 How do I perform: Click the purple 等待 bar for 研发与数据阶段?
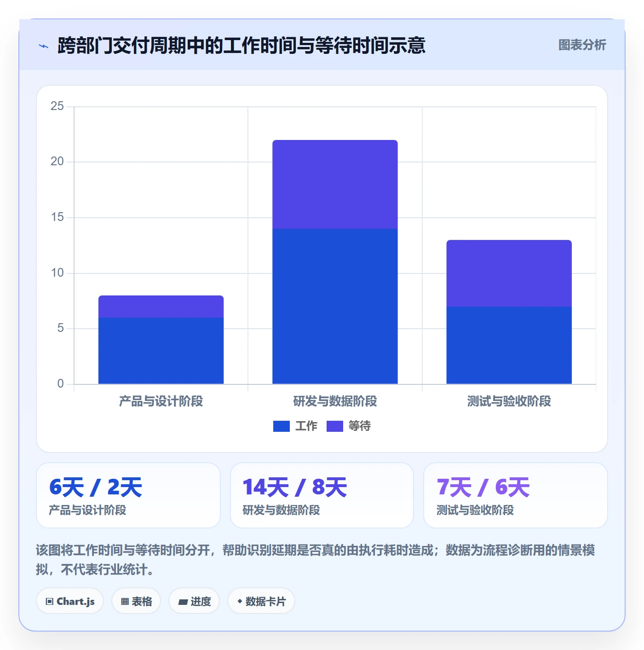pyautogui.click(x=335, y=184)
